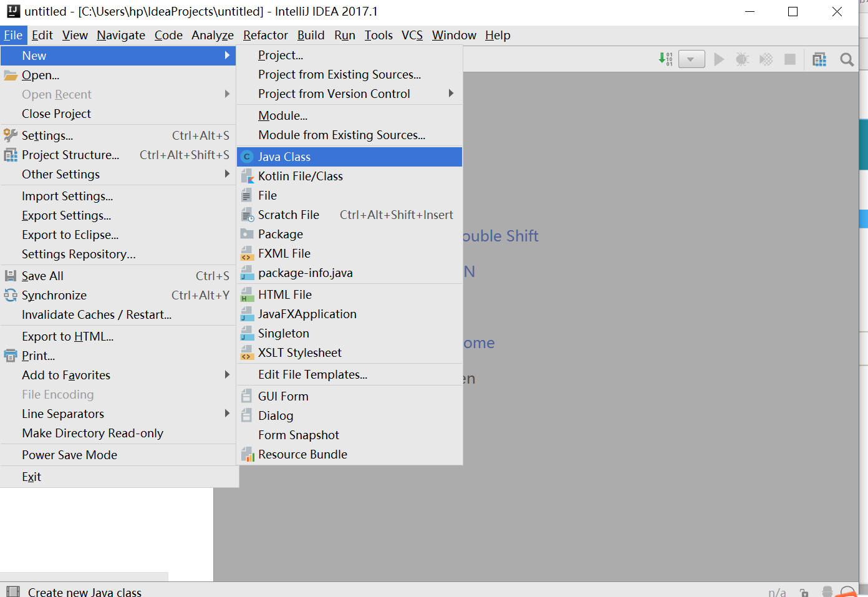Create an XSLT Stylesheet
The width and height of the screenshot is (868, 597).
349,352
